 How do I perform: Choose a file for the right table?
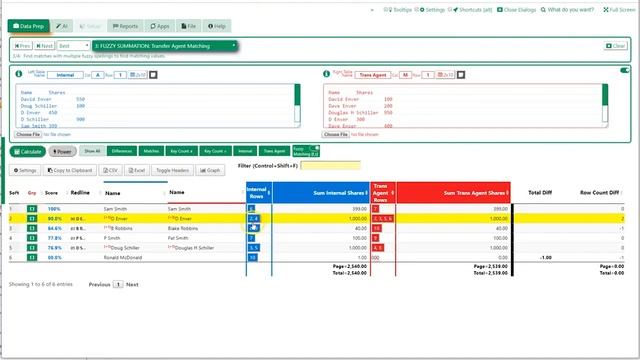[x=336, y=134]
